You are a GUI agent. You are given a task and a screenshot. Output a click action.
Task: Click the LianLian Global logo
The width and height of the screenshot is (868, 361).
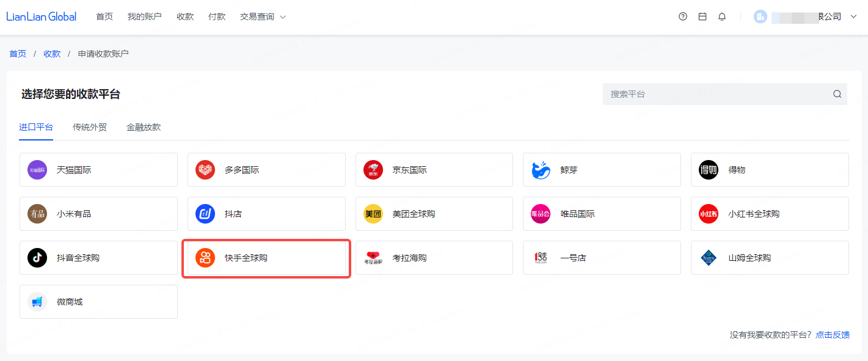[x=42, y=16]
